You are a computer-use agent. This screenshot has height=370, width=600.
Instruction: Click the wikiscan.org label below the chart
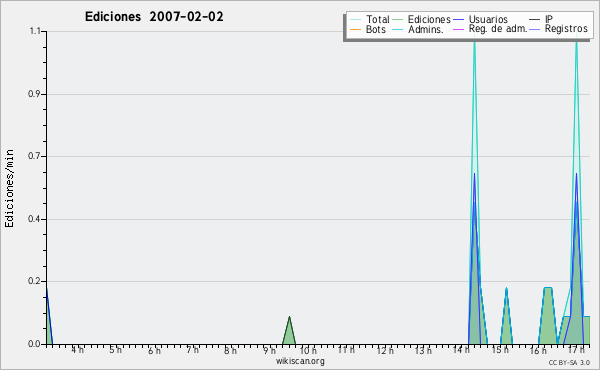(300, 361)
